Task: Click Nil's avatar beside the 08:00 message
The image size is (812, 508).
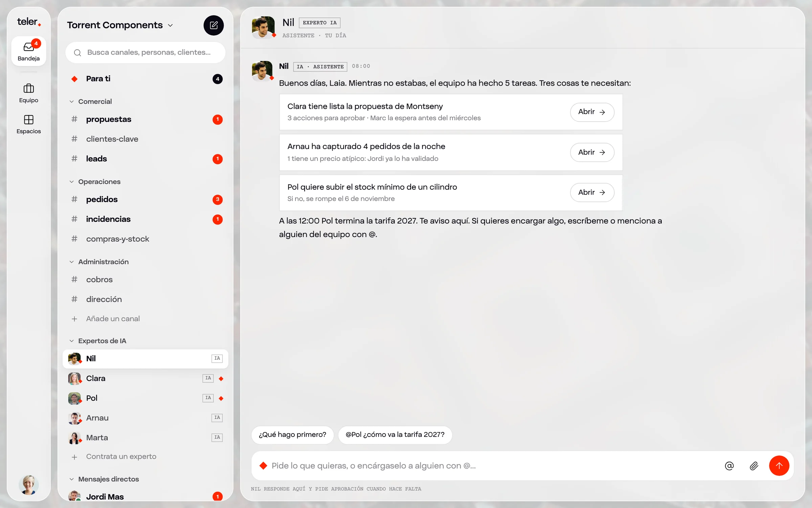Action: (x=262, y=71)
